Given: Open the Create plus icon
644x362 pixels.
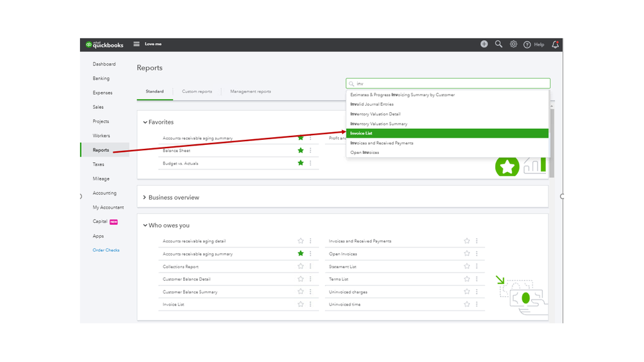Looking at the screenshot, I should (484, 44).
